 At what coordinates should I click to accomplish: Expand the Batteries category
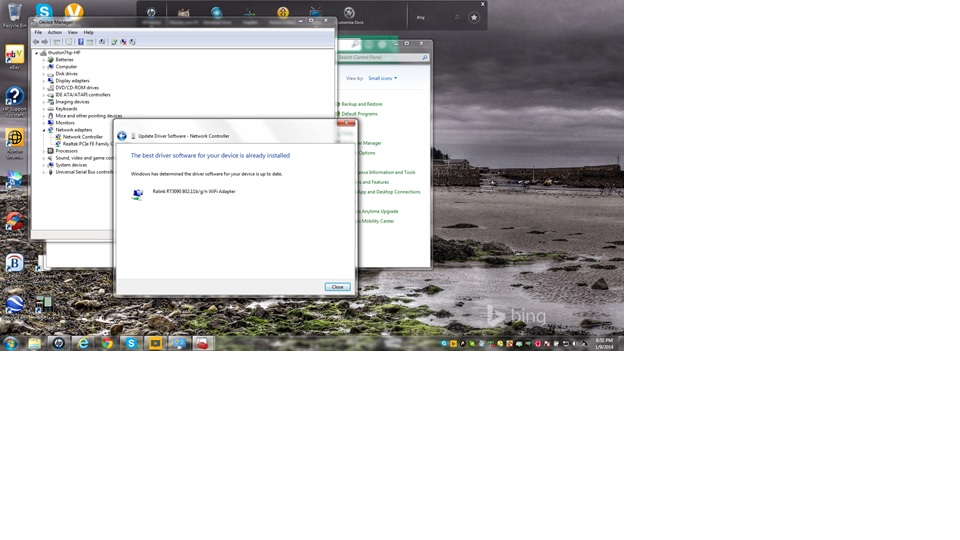(x=43, y=60)
